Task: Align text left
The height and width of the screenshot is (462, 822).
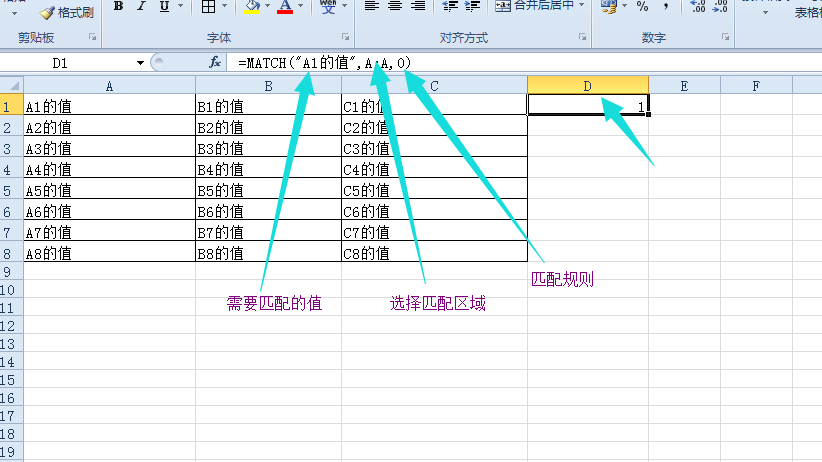Action: (372, 6)
